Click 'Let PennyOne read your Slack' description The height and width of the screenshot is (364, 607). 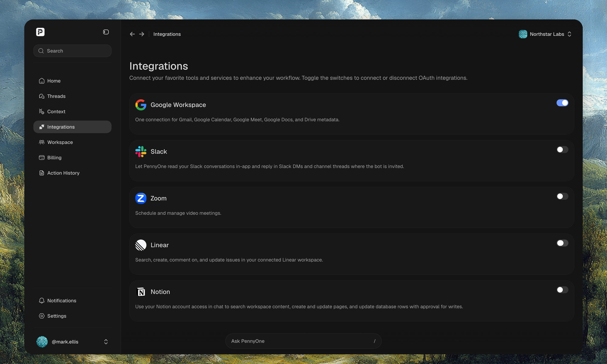pyautogui.click(x=270, y=166)
